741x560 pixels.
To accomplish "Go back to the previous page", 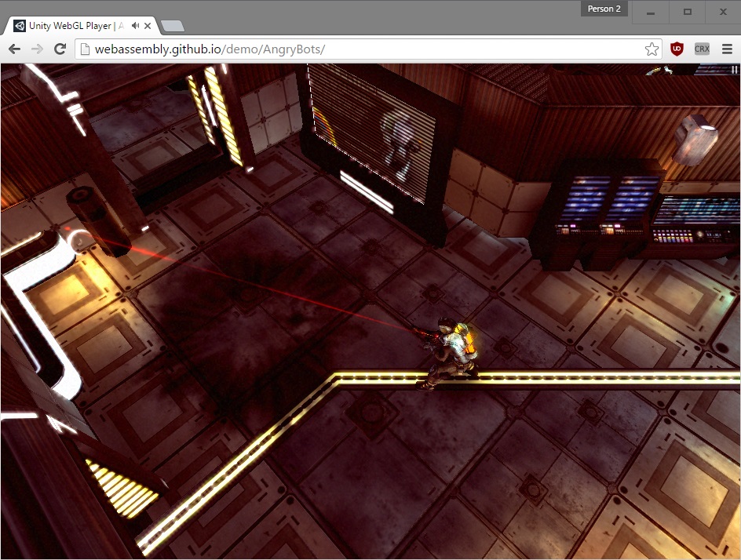I will click(x=14, y=49).
